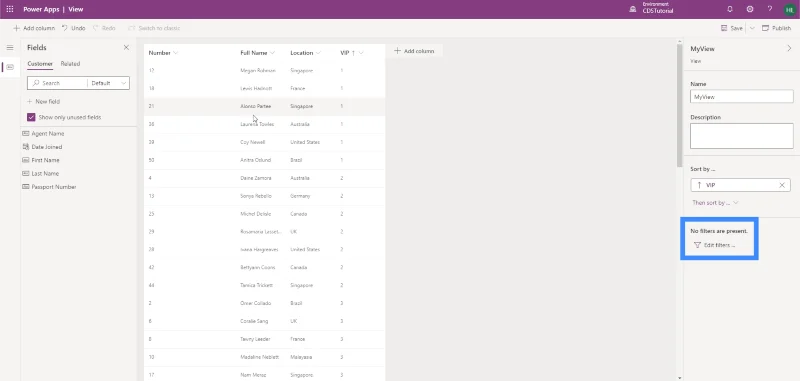Open Then sort by dropdown
Screen dimensions: 800x381
click(x=715, y=203)
